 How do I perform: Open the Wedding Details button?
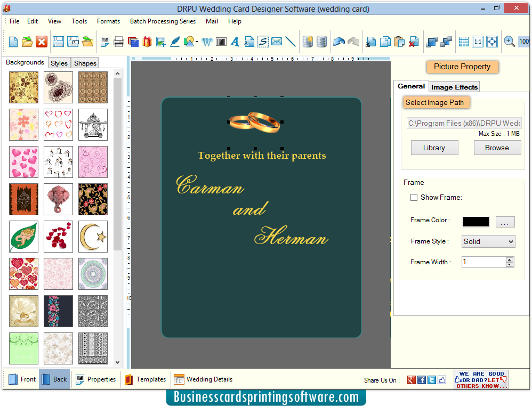coord(203,379)
